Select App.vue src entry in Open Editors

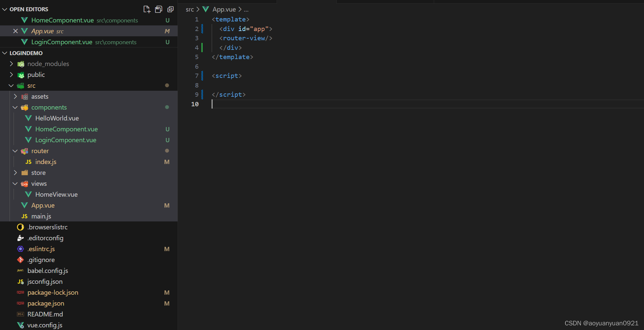pos(89,31)
